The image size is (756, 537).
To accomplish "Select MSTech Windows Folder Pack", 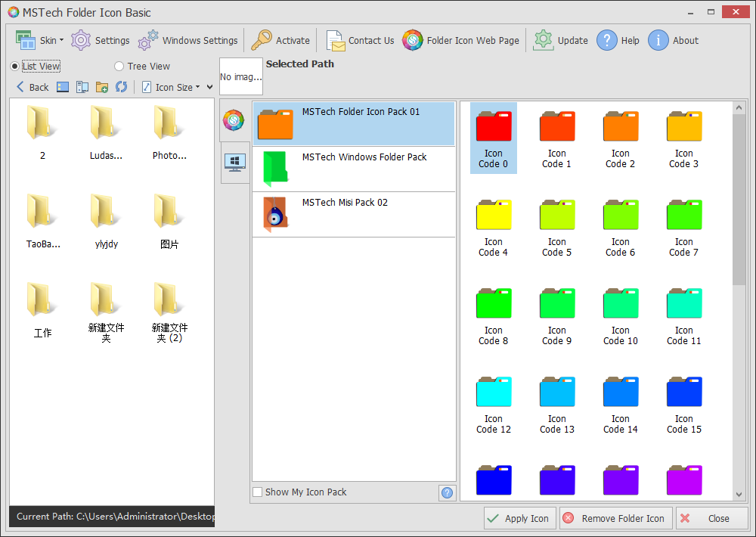I will coord(354,169).
